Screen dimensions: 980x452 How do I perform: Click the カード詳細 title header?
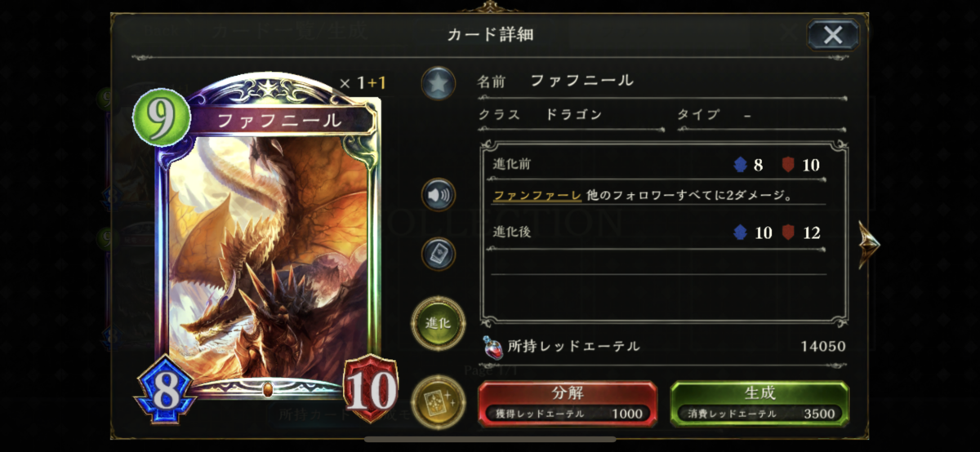(490, 34)
